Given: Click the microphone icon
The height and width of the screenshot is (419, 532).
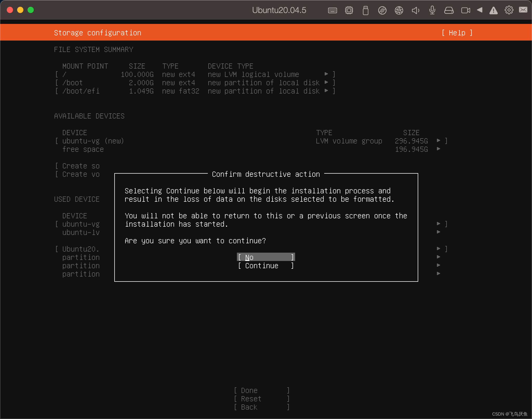Looking at the screenshot, I should tap(432, 10).
